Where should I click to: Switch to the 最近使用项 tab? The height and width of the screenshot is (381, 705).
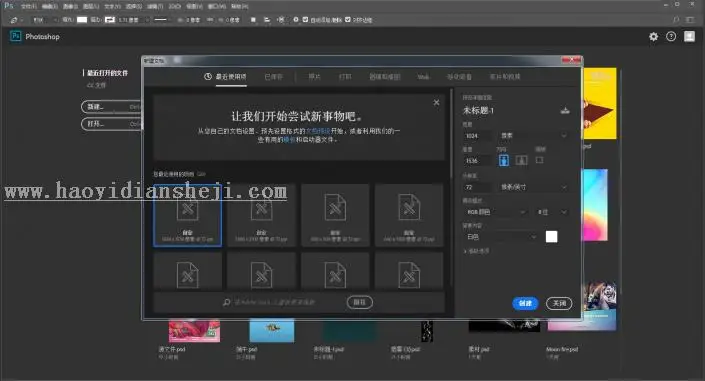(x=225, y=76)
